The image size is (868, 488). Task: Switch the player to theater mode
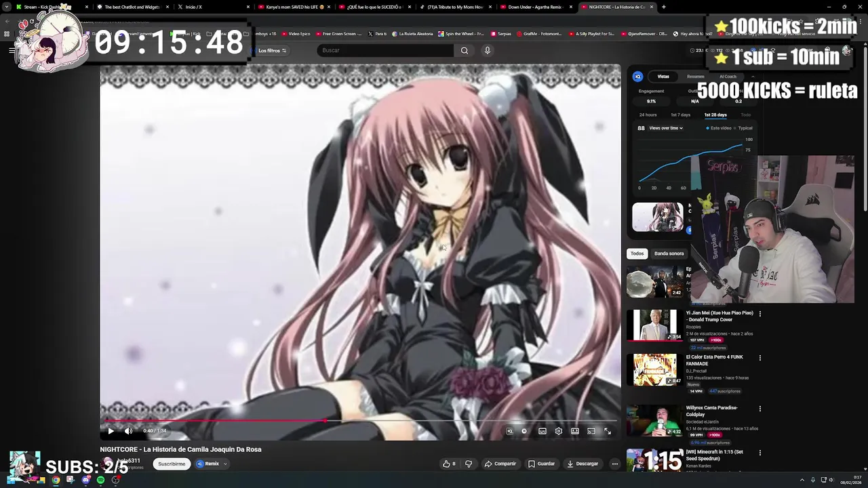[575, 431]
